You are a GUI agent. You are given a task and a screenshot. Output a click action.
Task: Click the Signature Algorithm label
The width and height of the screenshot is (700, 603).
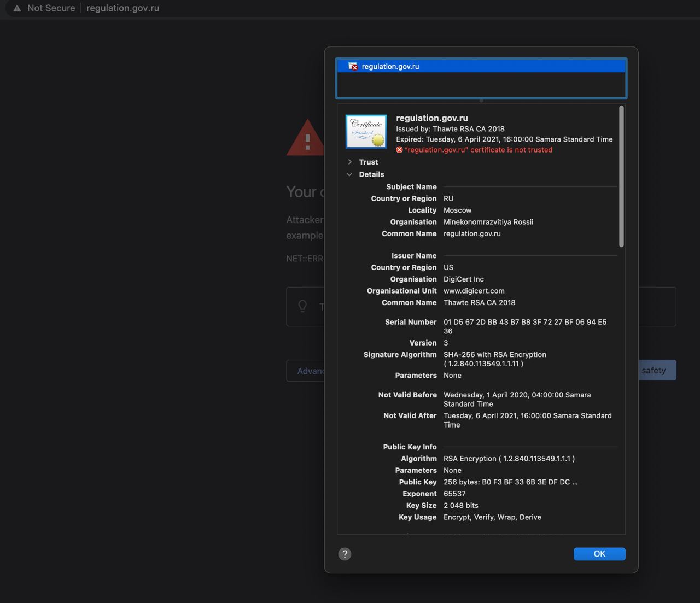pos(400,355)
